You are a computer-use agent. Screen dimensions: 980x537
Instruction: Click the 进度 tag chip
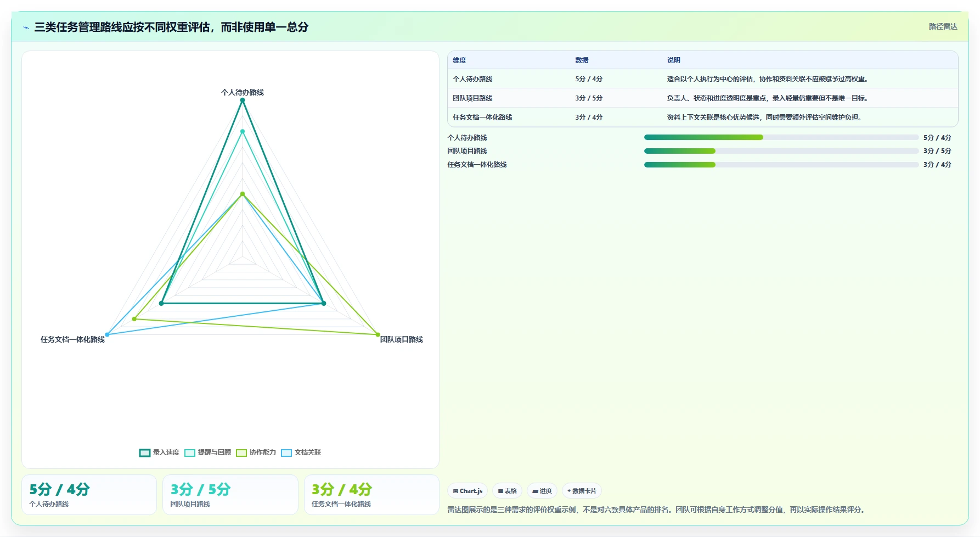(542, 491)
